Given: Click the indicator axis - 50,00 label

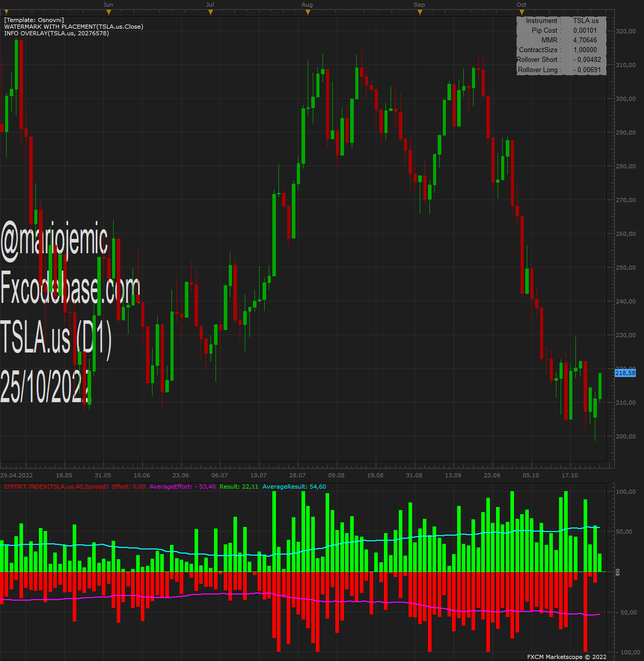Looking at the screenshot, I should click(x=627, y=612).
